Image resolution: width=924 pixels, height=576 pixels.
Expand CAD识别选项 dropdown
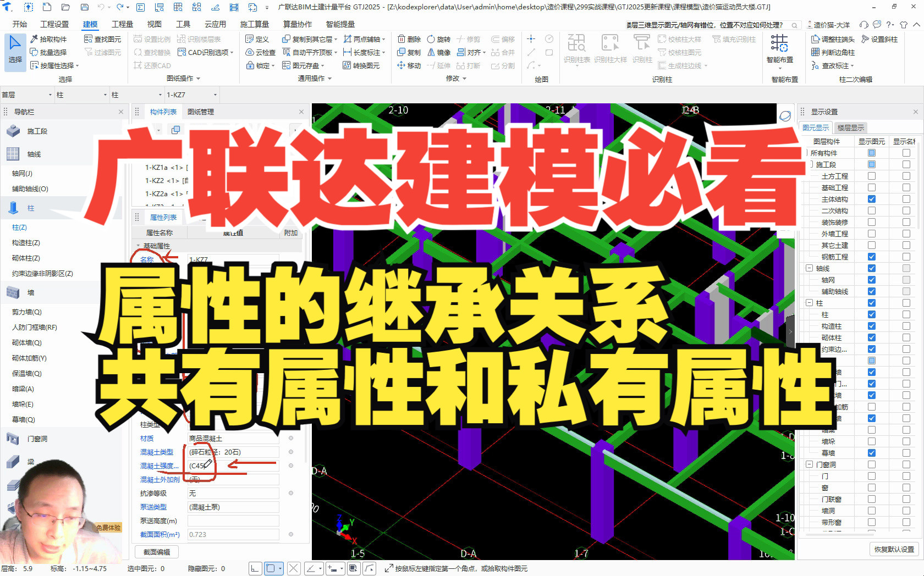232,52
